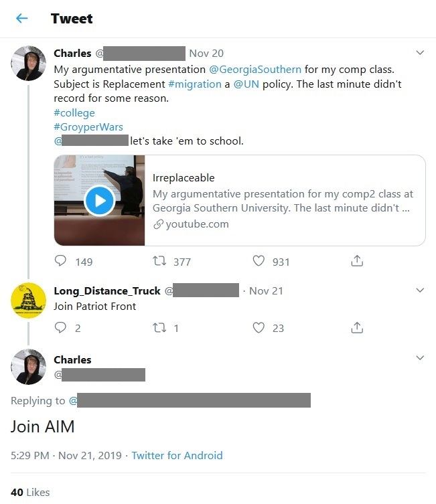
Task: Share the Long_Distance_Truck tweet
Action: pyautogui.click(x=357, y=327)
